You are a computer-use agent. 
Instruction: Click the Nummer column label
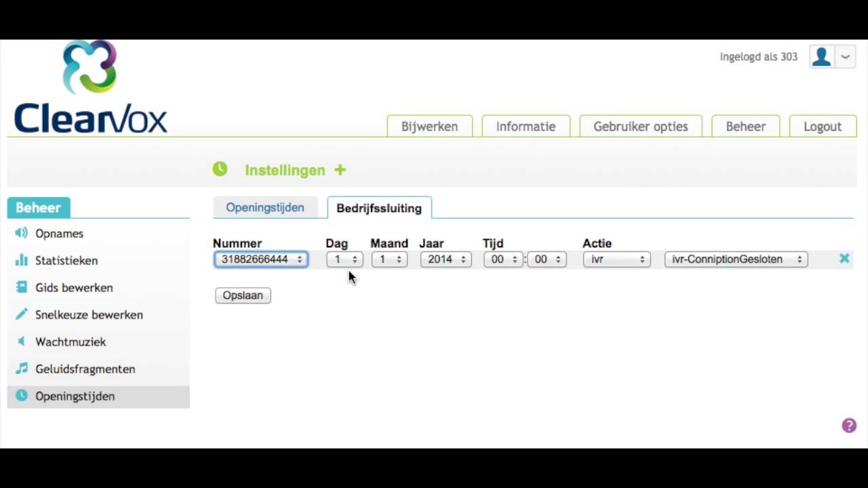(237, 243)
